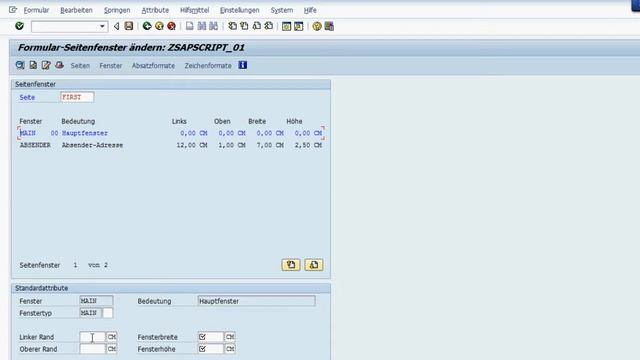Click the document icon in application toolbar
Screen dimensions: 640x360
click(33, 65)
